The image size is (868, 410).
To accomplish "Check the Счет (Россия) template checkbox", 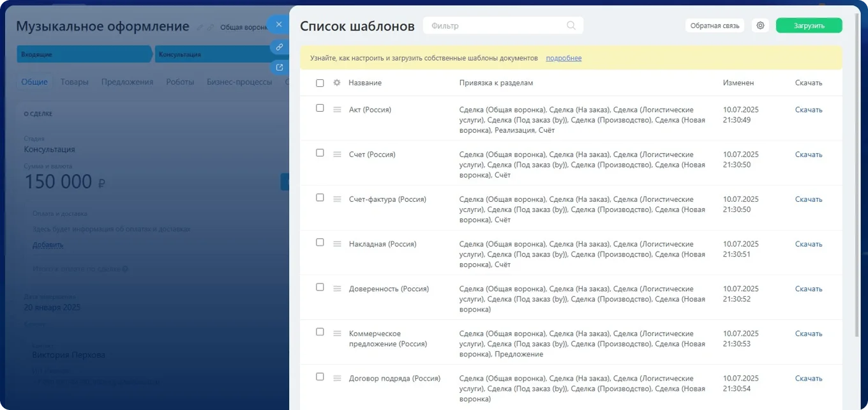I will (x=320, y=153).
